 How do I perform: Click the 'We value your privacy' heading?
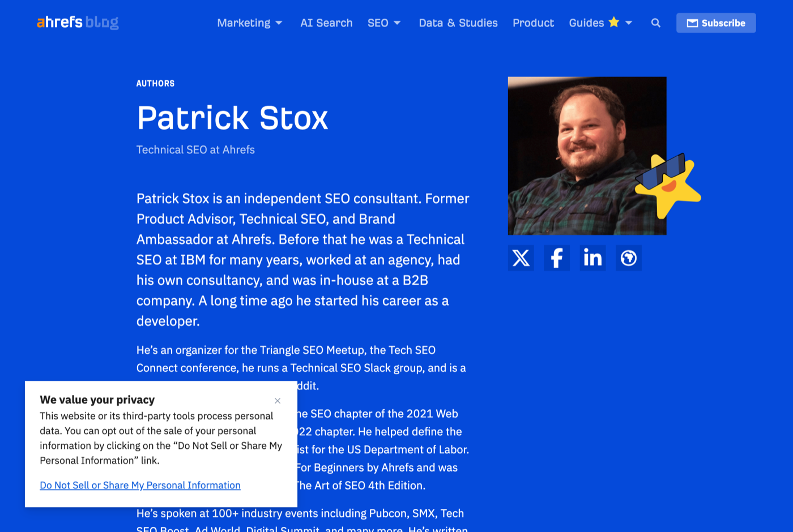pos(97,400)
